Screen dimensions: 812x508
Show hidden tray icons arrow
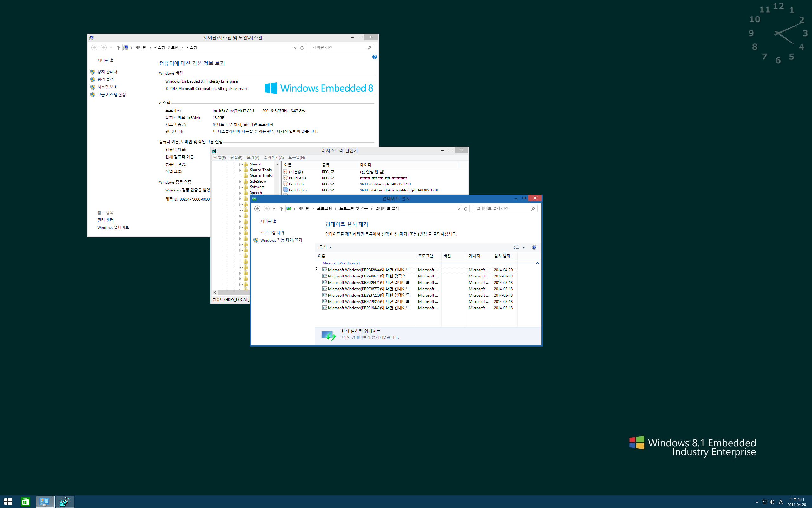click(x=756, y=502)
